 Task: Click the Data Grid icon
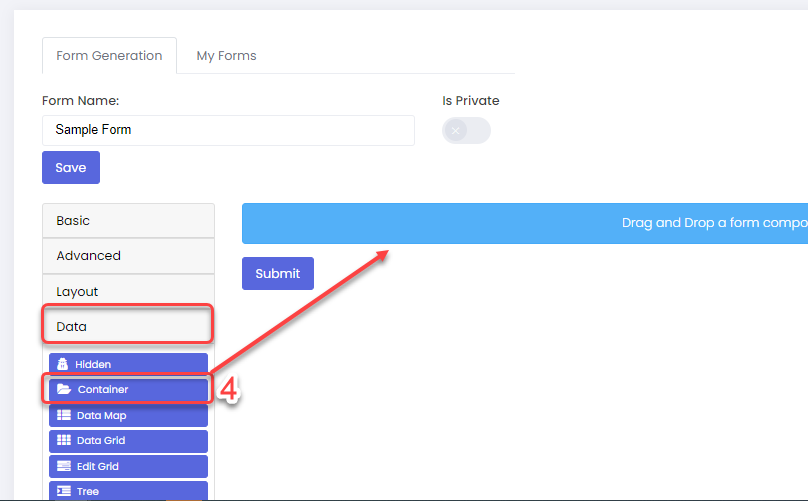[64, 440]
